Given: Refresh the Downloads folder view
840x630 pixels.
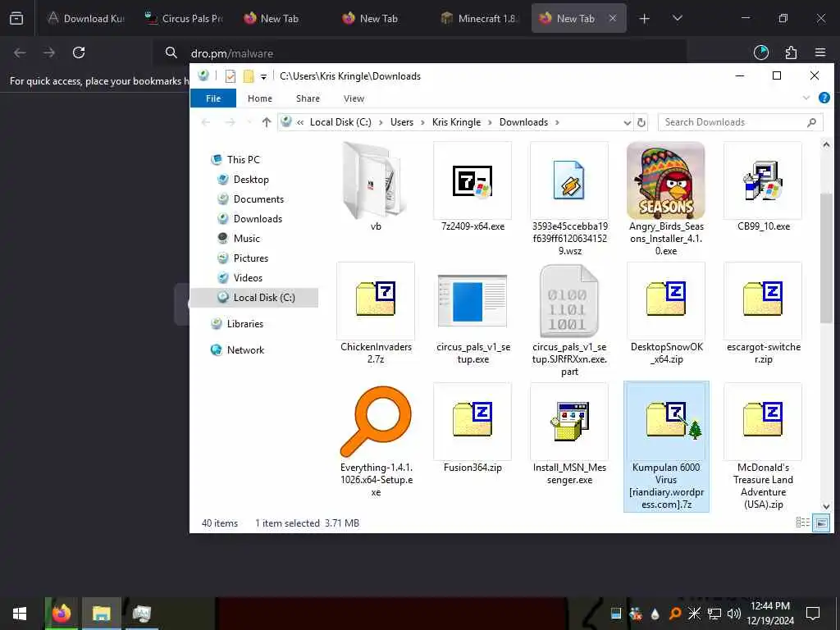Looking at the screenshot, I should [641, 123].
